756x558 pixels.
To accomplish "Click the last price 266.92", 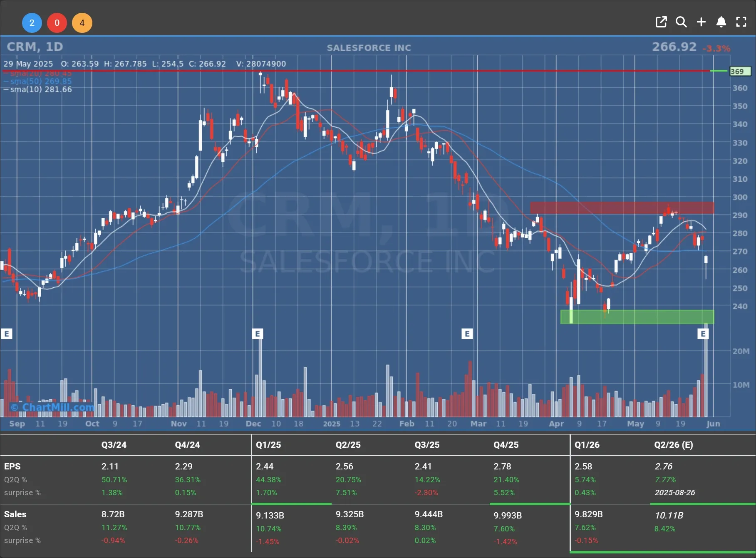I will (x=674, y=47).
